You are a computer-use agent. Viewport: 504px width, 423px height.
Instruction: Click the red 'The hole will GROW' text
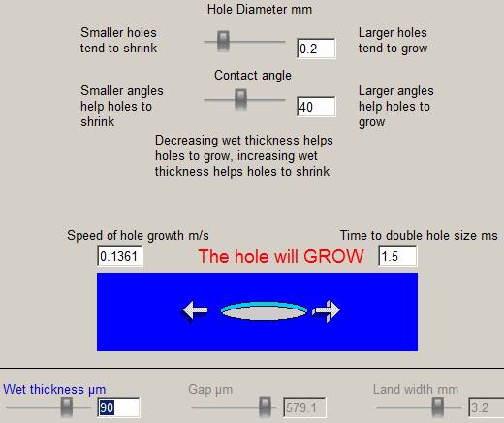tap(281, 256)
